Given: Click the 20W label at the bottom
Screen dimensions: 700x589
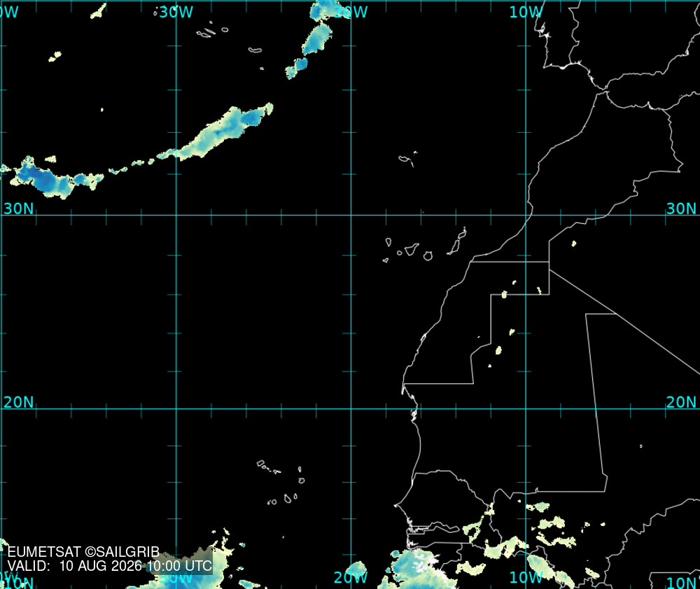Looking at the screenshot, I should (x=351, y=577).
